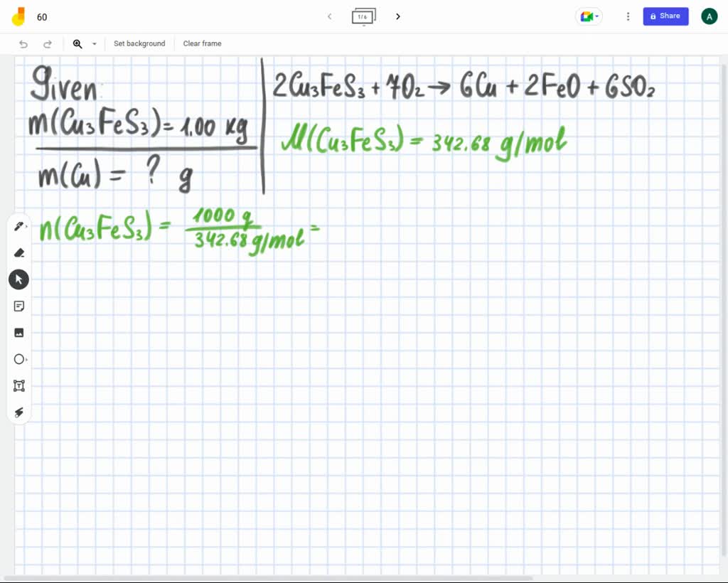The width and height of the screenshot is (728, 583).
Task: Activate the Selection arrow tool
Action: [x=19, y=279]
